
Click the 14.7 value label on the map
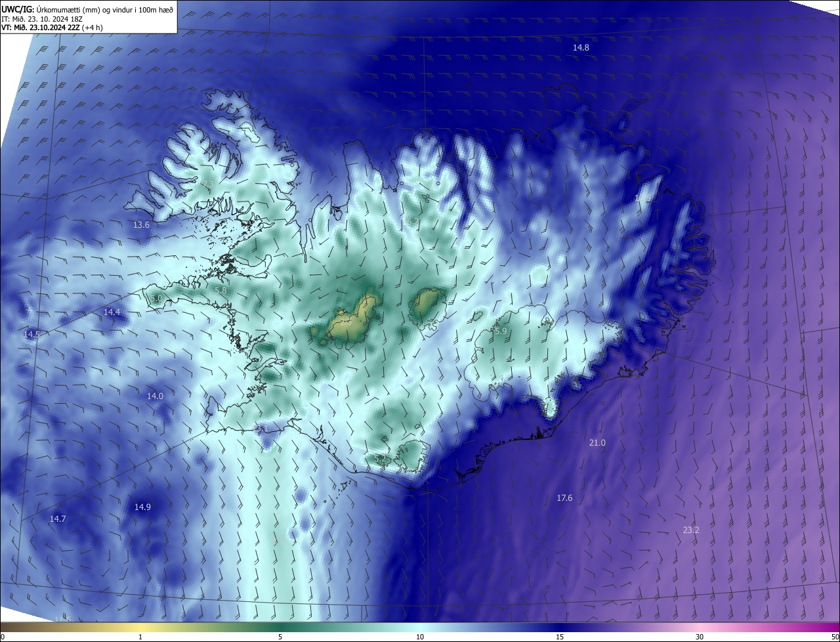pos(58,519)
